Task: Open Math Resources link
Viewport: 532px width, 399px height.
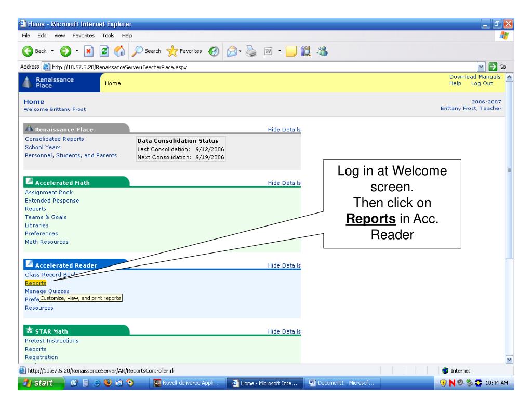Action: coord(46,242)
